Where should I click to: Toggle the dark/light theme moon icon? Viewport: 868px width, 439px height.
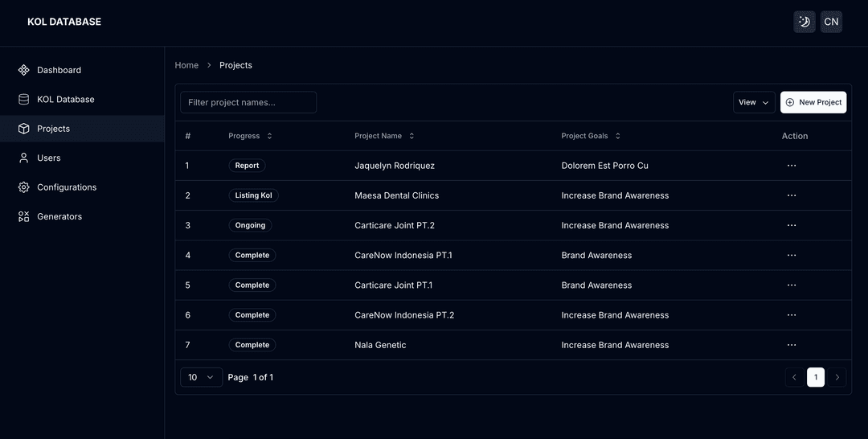click(805, 22)
